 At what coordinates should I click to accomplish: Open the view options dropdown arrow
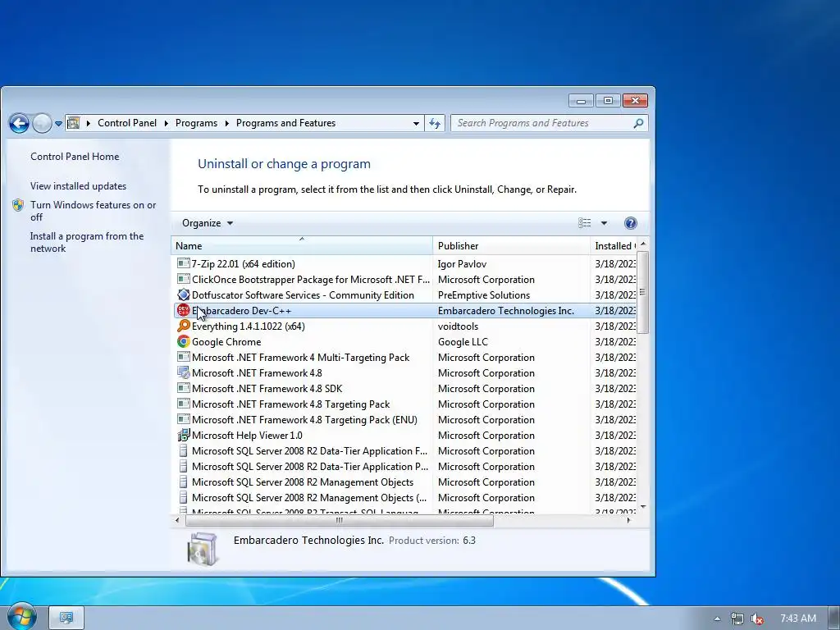(x=604, y=223)
